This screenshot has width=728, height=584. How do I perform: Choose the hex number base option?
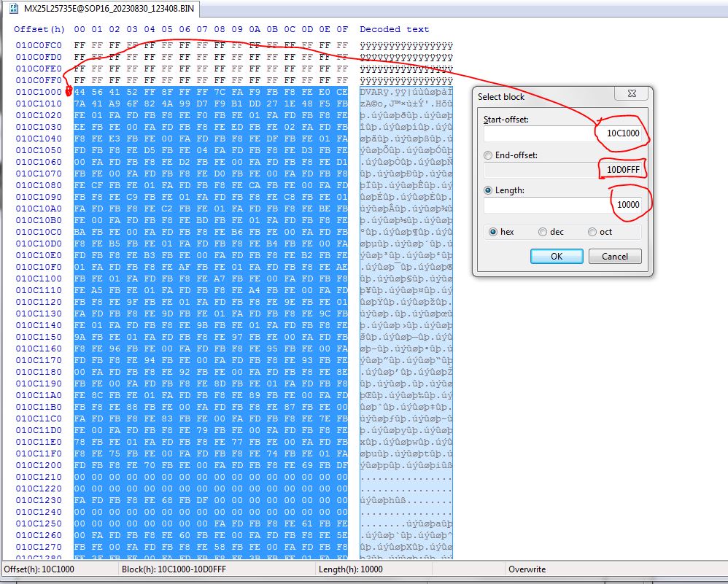501,232
